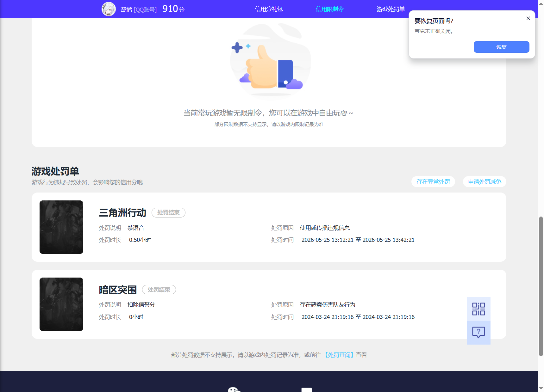
Task: Click scrollbar down arrow
Action: click(x=541, y=389)
